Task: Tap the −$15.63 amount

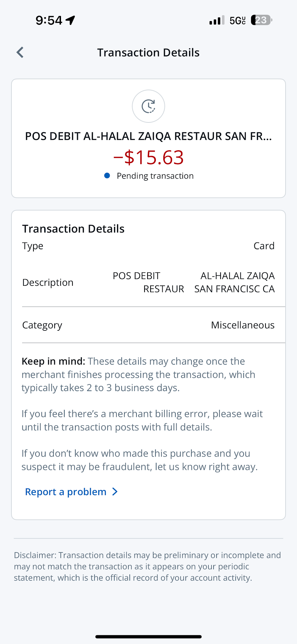Action: click(x=148, y=157)
